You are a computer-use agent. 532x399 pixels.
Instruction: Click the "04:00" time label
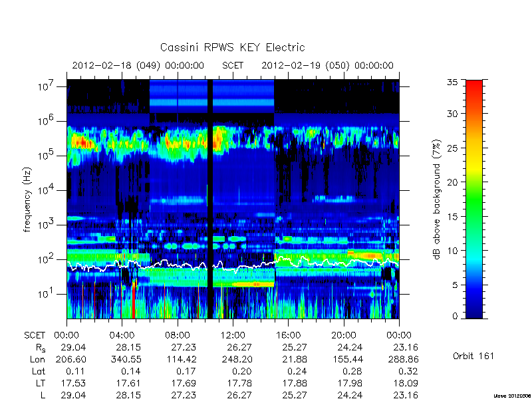click(122, 335)
